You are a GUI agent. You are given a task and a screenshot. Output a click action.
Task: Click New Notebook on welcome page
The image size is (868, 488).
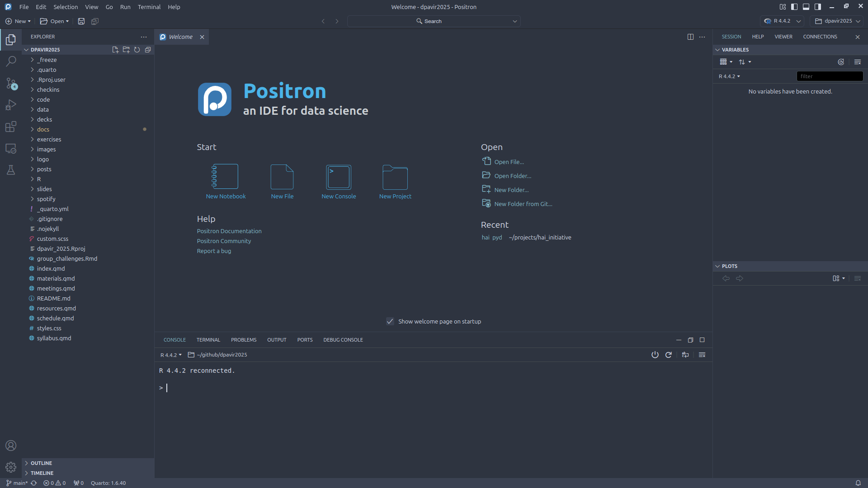pyautogui.click(x=226, y=182)
